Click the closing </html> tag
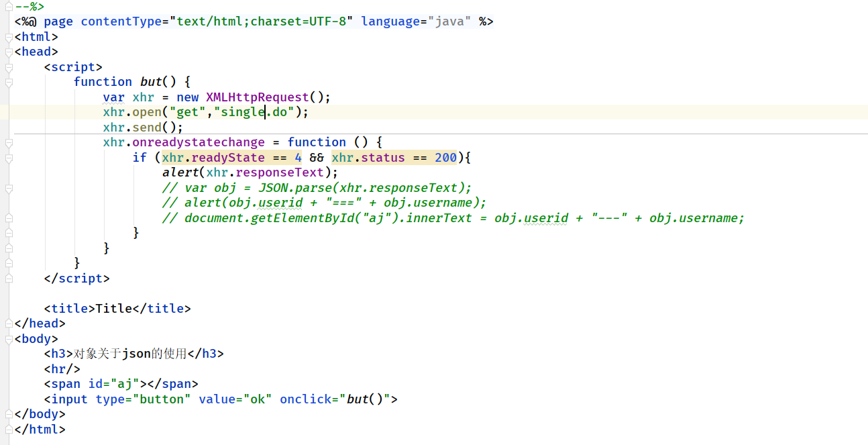868x445 pixels. [40, 430]
